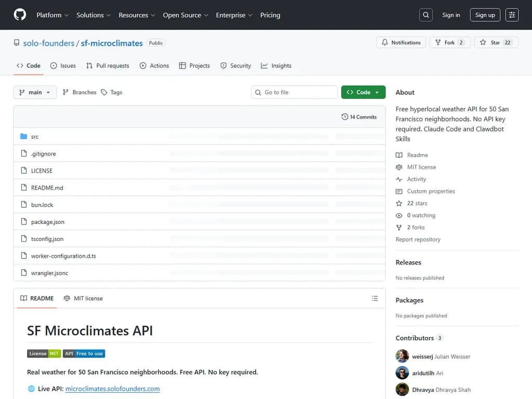Open weisserj contributor avatar
532x399 pixels.
(x=402, y=356)
